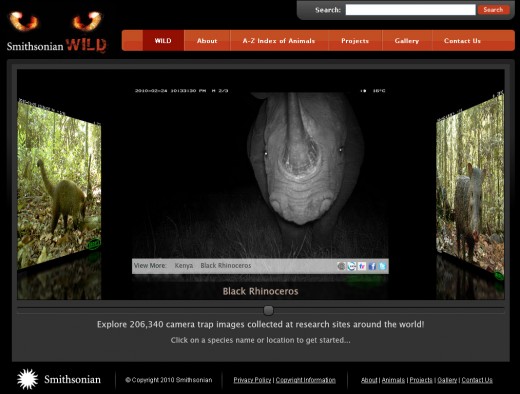Click the 'Click on a species name' hint text

click(261, 340)
